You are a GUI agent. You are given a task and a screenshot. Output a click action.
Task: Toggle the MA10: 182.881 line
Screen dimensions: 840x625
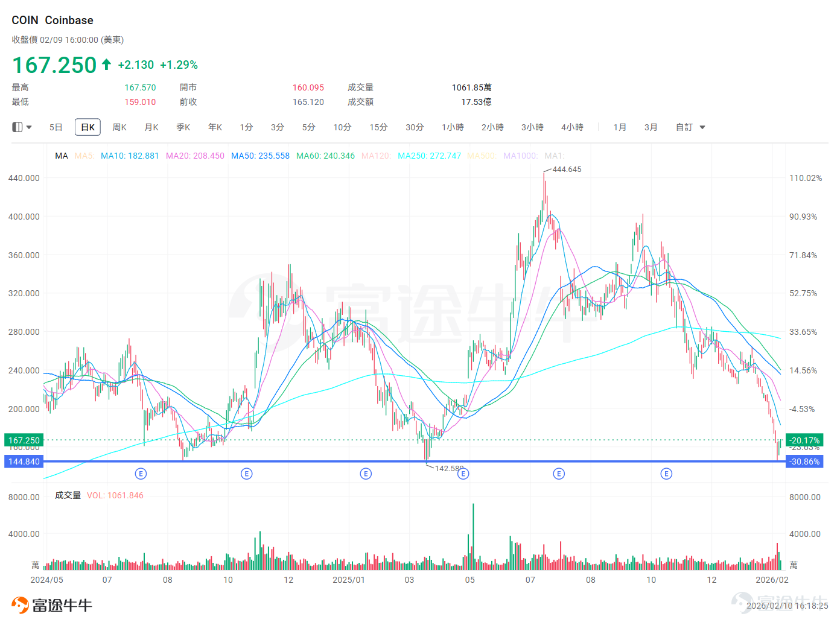(130, 156)
